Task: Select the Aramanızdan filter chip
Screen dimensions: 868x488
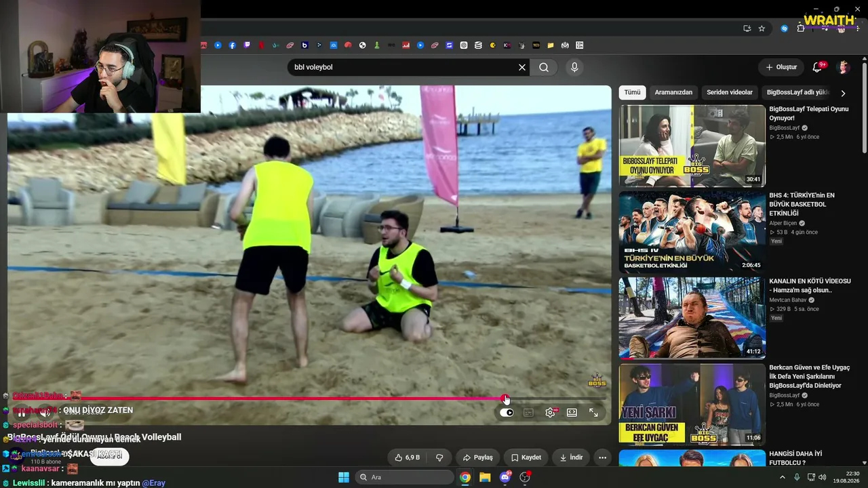Action: pos(673,92)
